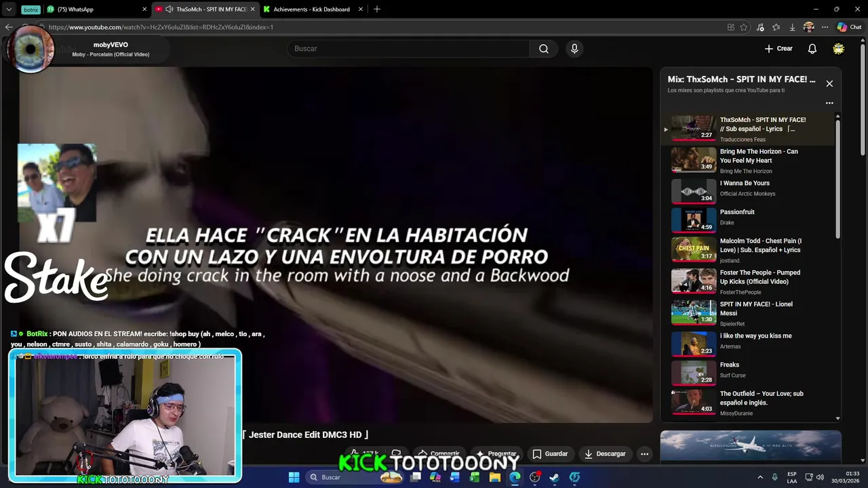
Task: Open Edge browser taskbar icon
Action: pos(515,477)
